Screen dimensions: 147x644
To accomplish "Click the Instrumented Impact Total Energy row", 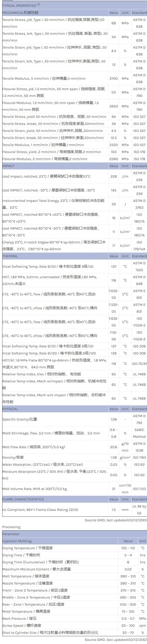I will pyautogui.click(x=53, y=204).
